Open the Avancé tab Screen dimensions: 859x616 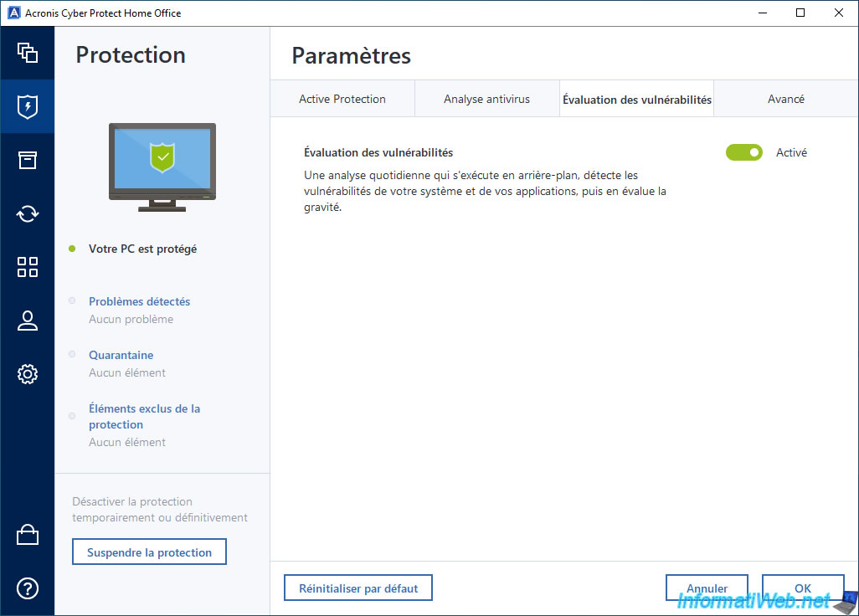pyautogui.click(x=785, y=99)
